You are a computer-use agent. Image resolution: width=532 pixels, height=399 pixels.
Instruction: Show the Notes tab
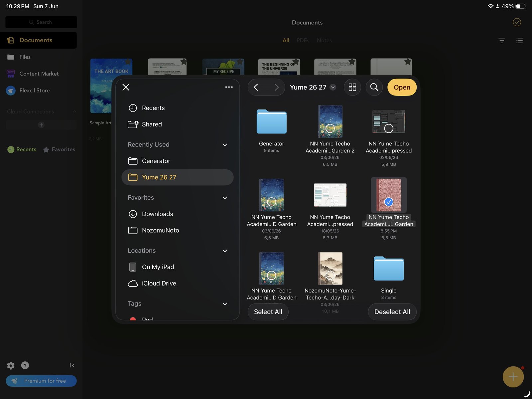(324, 40)
